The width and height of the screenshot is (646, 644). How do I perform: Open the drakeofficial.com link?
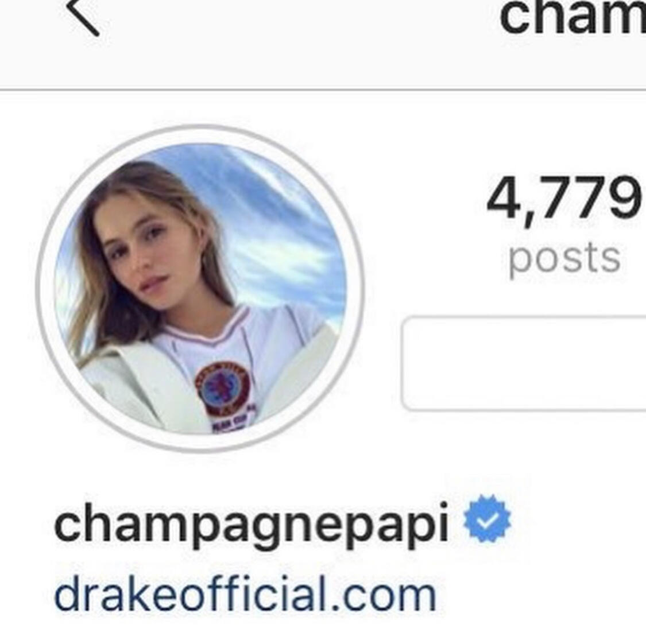(x=245, y=595)
